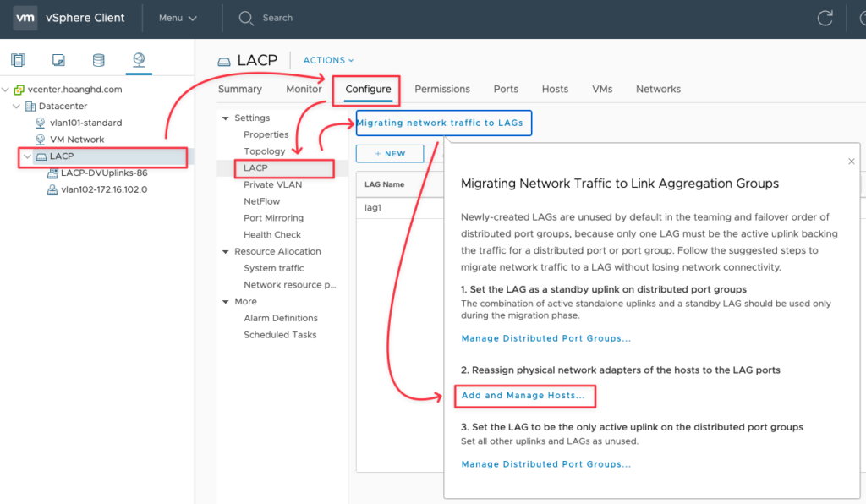Image resolution: width=866 pixels, height=504 pixels.
Task: Collapse the LACP switch tree node
Action: (27, 156)
